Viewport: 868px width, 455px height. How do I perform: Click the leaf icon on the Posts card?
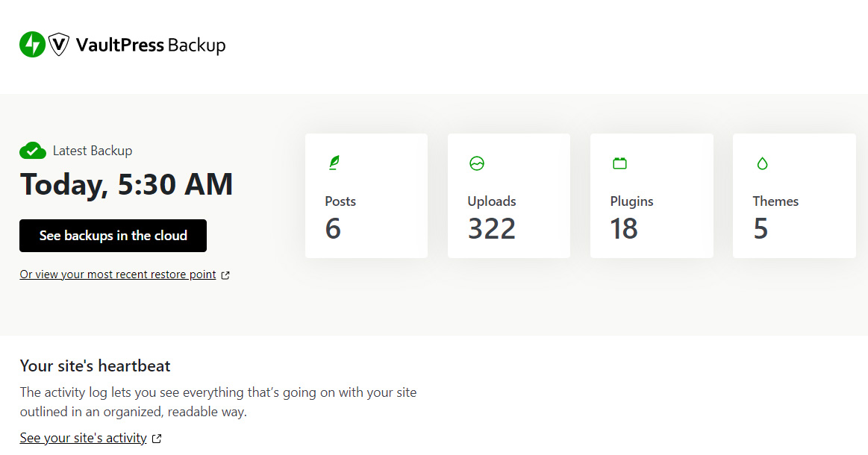334,162
